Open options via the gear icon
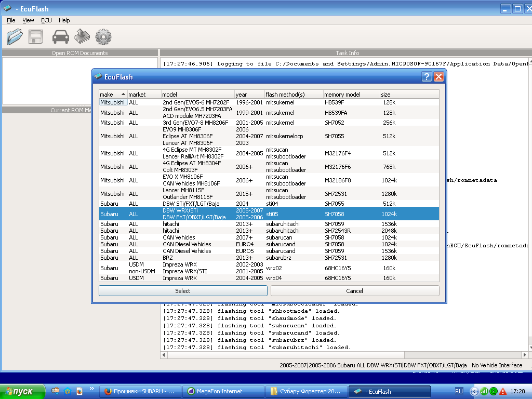Screen dimensions: 532x399 (x=103, y=36)
